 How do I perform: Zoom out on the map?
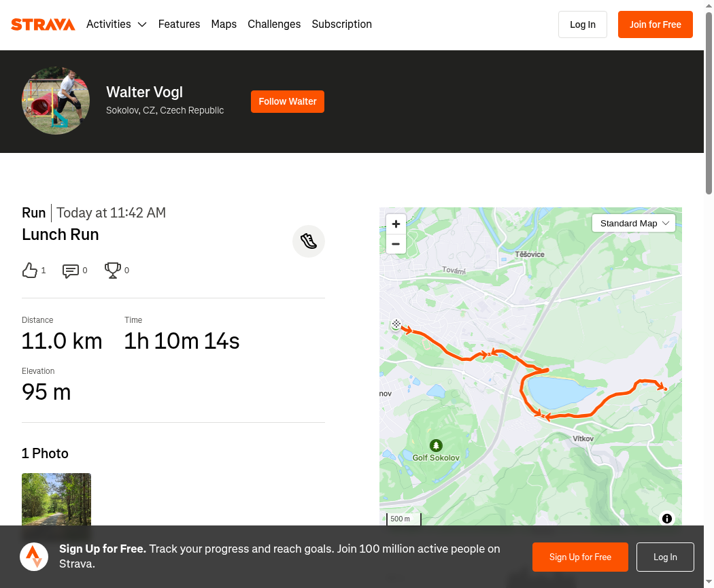coord(396,244)
